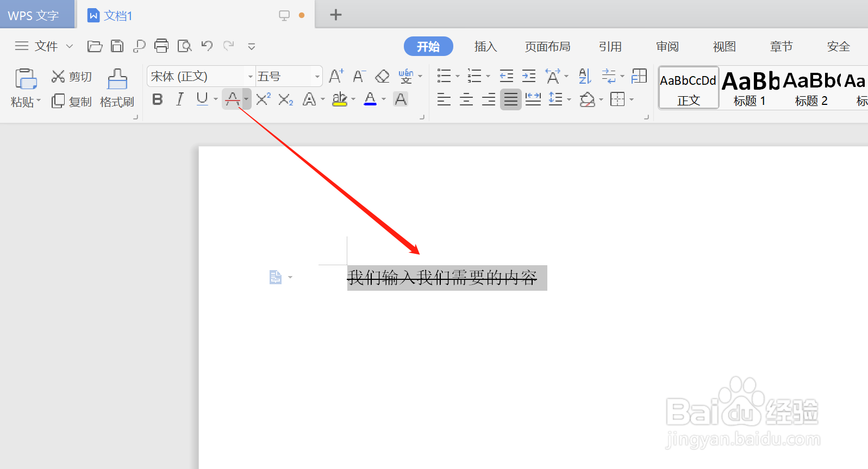
Task: Open text tools icon at the ribbon end
Action: tap(639, 76)
